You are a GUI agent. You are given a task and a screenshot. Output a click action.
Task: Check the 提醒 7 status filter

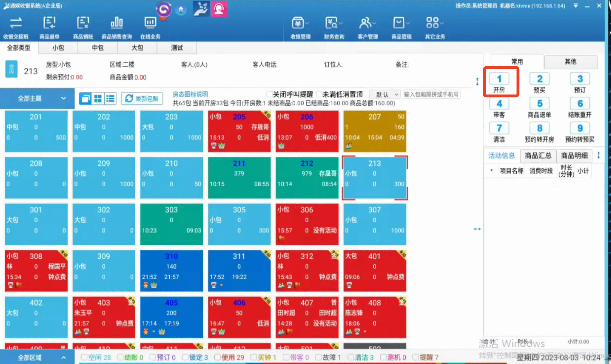tap(415, 357)
